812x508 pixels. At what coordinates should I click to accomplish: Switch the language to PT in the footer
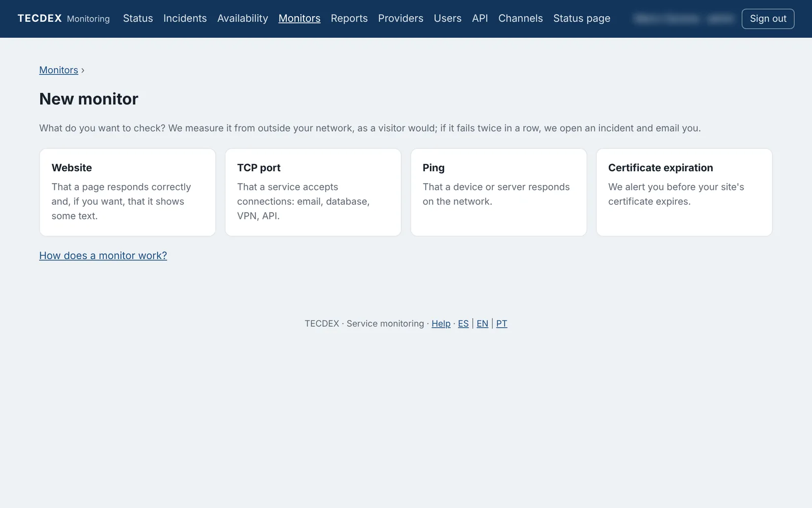coord(501,324)
